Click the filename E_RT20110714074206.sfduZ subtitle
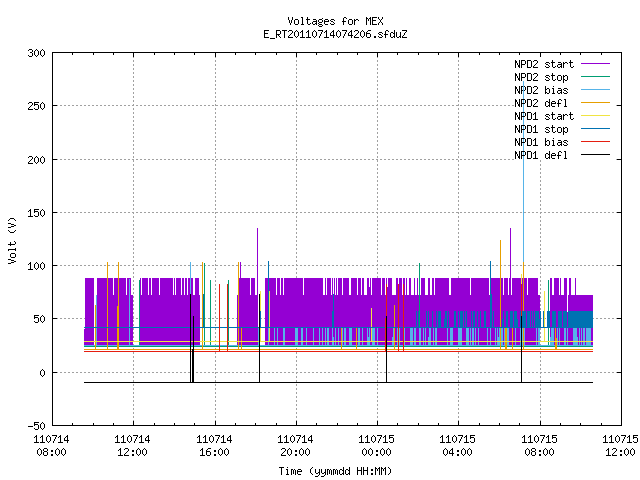 [335, 34]
